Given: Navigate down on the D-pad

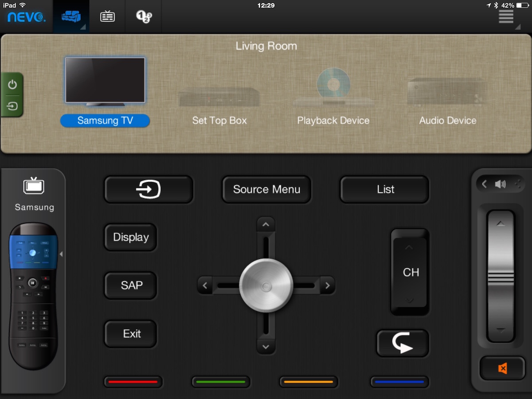Looking at the screenshot, I should (266, 347).
